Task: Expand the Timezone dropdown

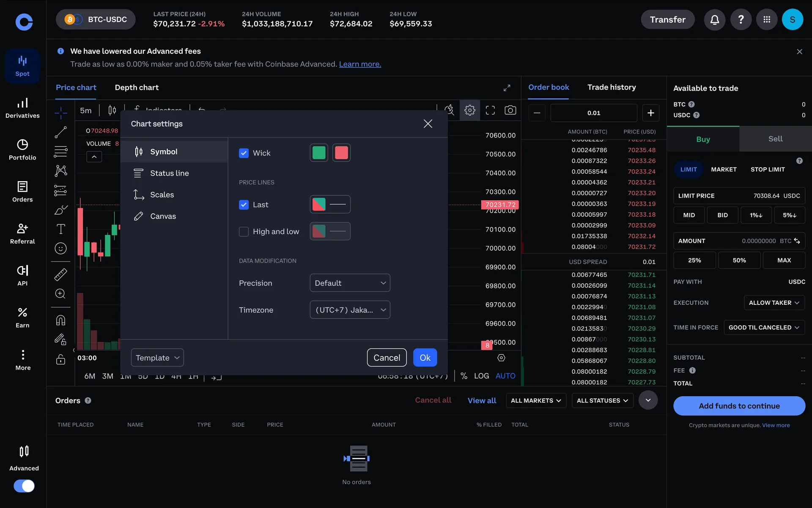Action: (x=350, y=310)
